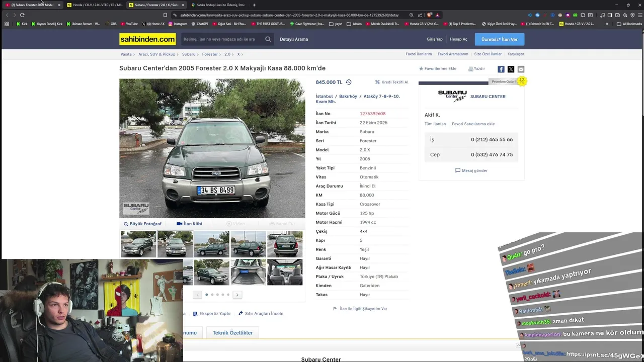644x362 pixels.
Task: Open the Teknik Özellikler tab
Action: (x=232, y=333)
